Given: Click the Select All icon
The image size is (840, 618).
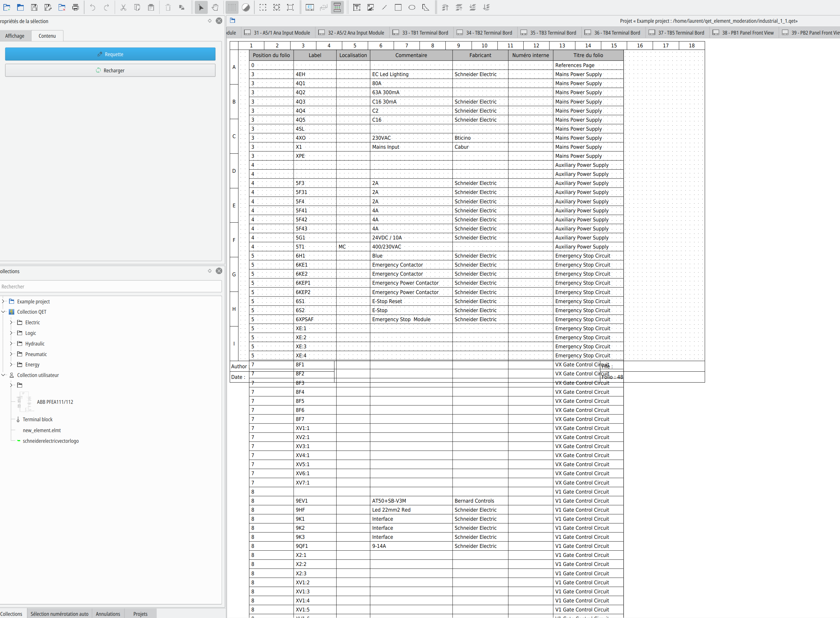Looking at the screenshot, I should click(263, 7).
